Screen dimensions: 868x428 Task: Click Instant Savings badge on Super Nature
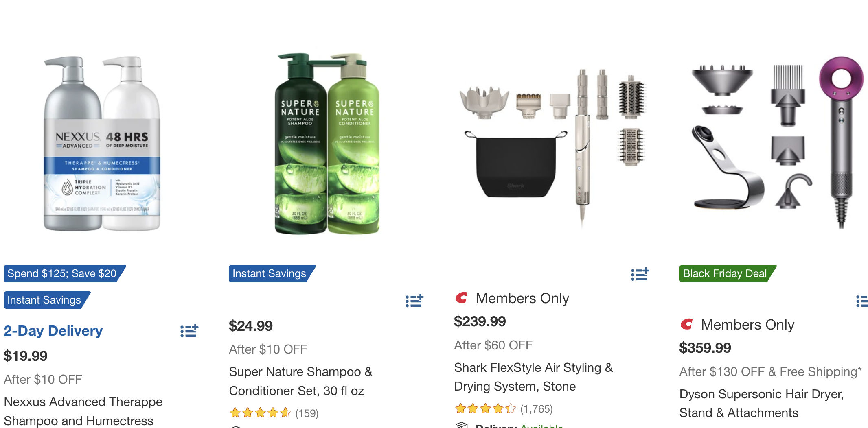point(269,273)
